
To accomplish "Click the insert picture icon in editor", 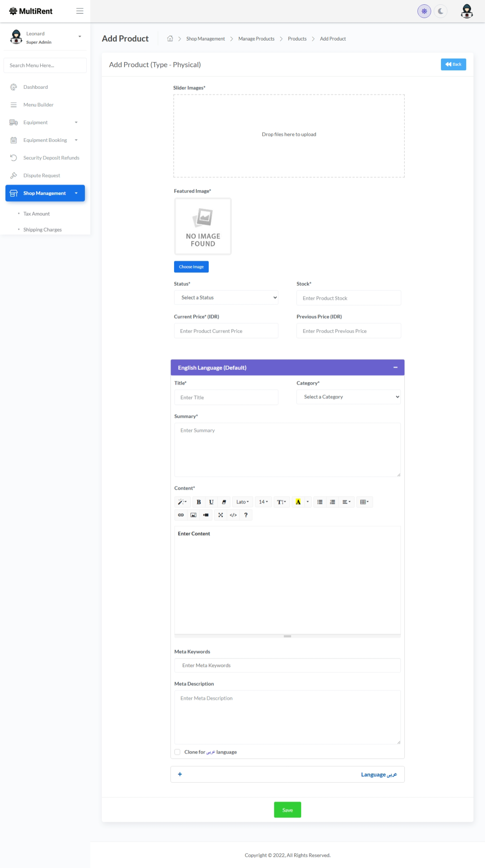I will click(193, 515).
